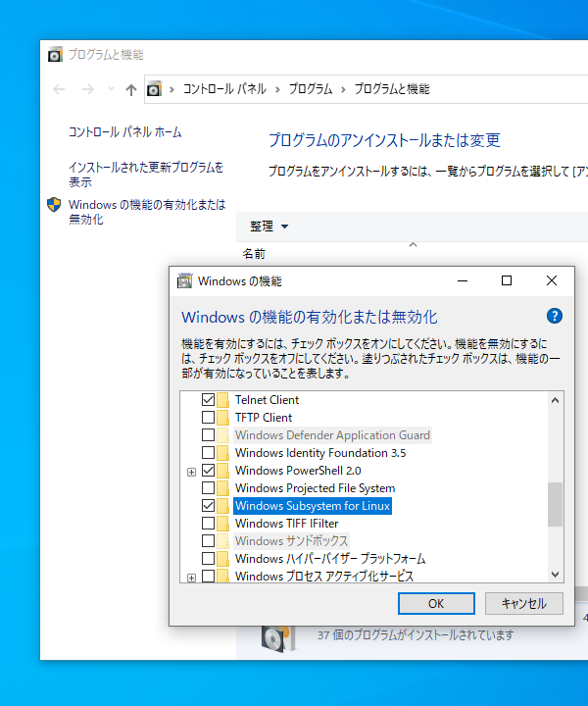Click the help question mark icon
Screen dimensions: 588x706
(555, 316)
